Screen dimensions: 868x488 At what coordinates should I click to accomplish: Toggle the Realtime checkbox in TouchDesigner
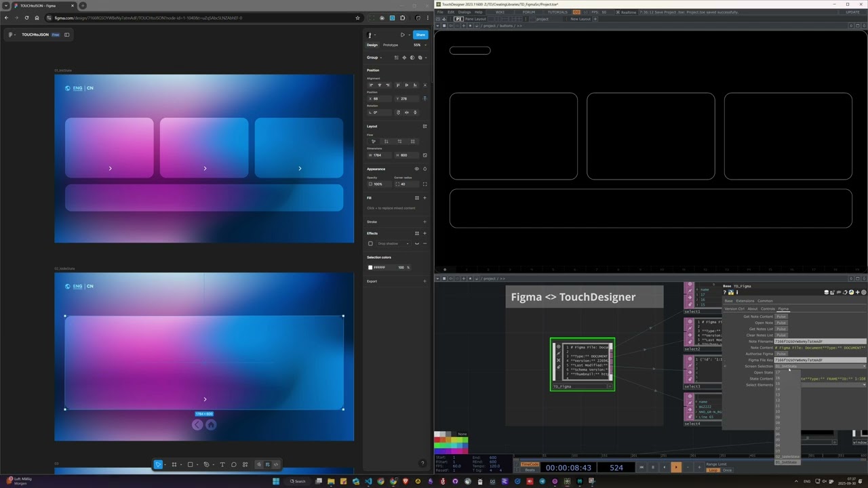pos(618,12)
